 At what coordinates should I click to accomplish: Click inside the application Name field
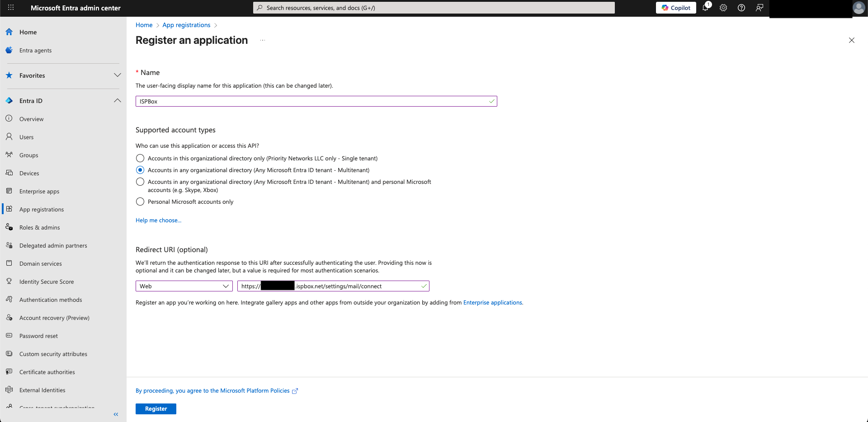click(316, 101)
